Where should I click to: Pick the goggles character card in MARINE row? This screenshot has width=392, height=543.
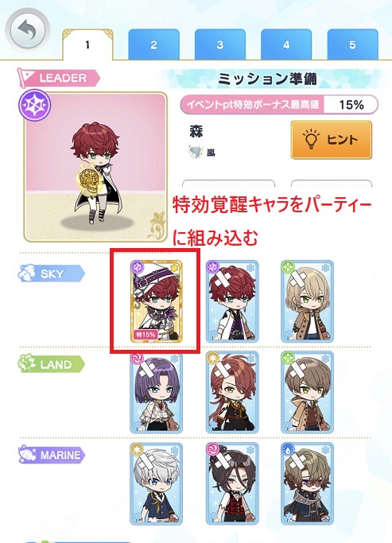[308, 484]
